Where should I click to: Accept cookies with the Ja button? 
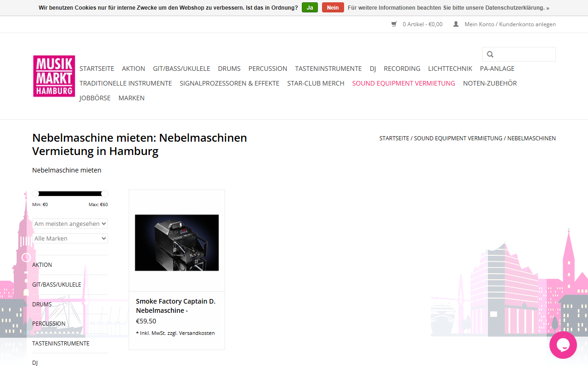click(310, 8)
